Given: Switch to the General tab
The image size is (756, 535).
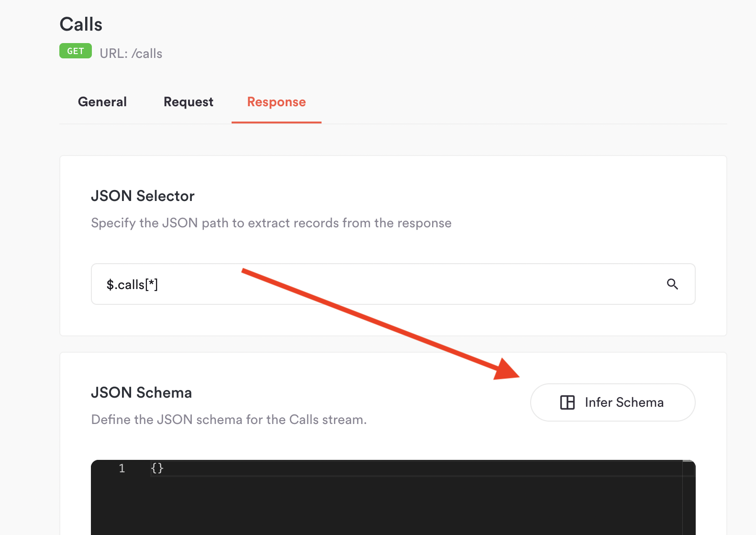Looking at the screenshot, I should [102, 102].
